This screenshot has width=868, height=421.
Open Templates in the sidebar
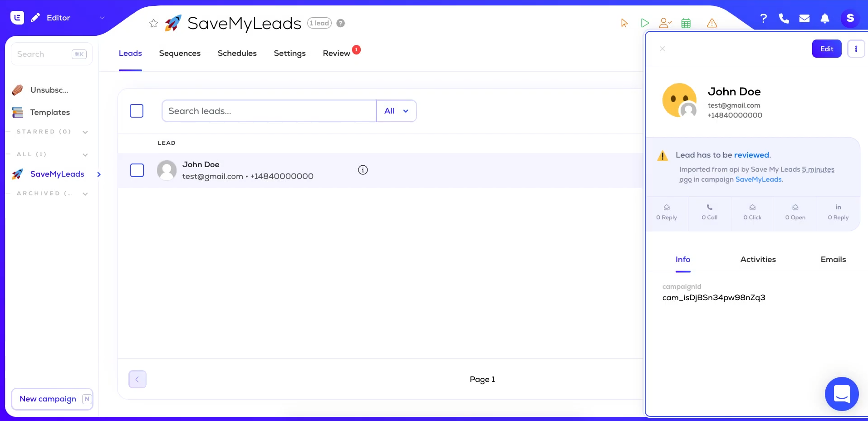[41, 112]
